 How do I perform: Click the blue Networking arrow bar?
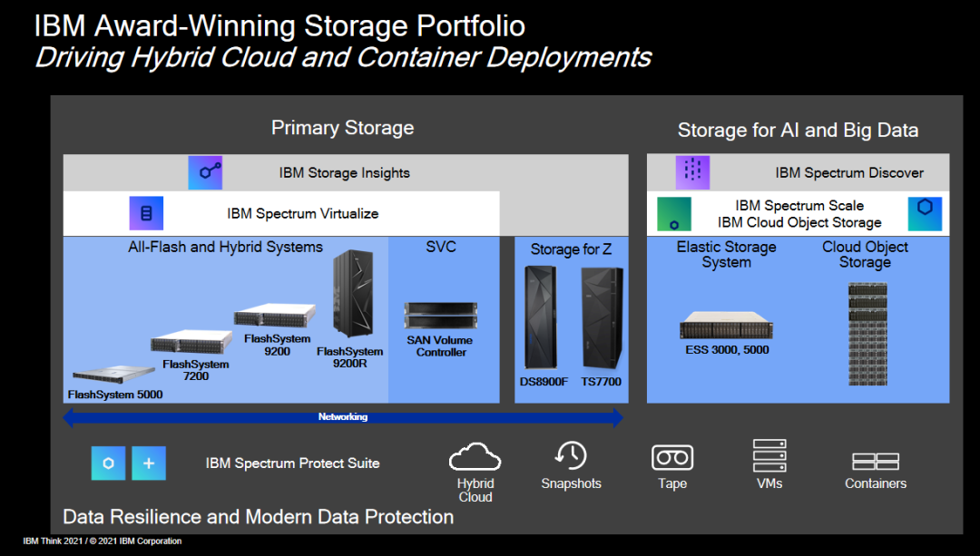coord(343,417)
